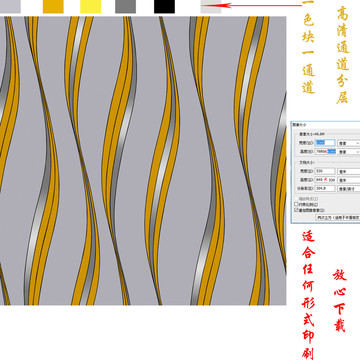Screen dimensions: 360x360
Task: Open the bicubic resample method dropdown
Action: pyautogui.click(x=338, y=218)
